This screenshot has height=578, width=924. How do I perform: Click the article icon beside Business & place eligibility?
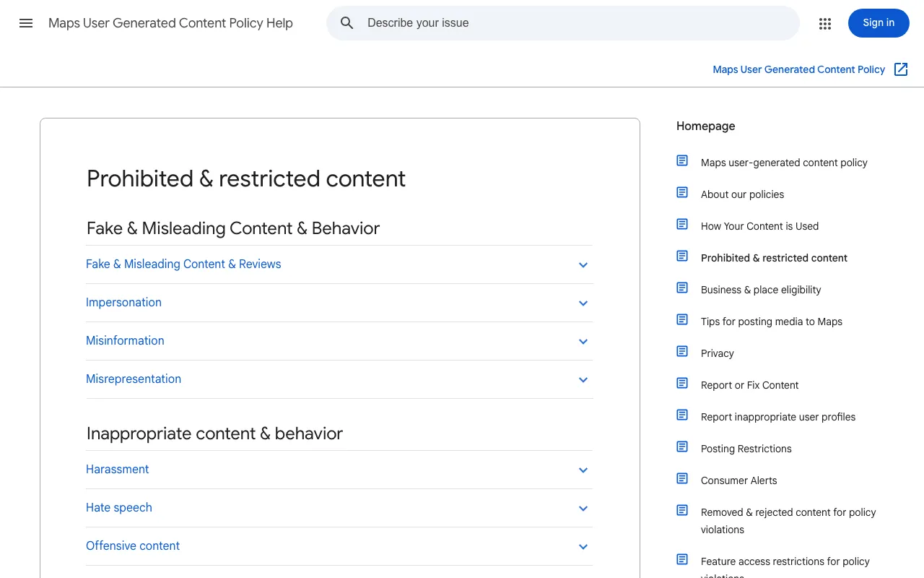(x=682, y=288)
